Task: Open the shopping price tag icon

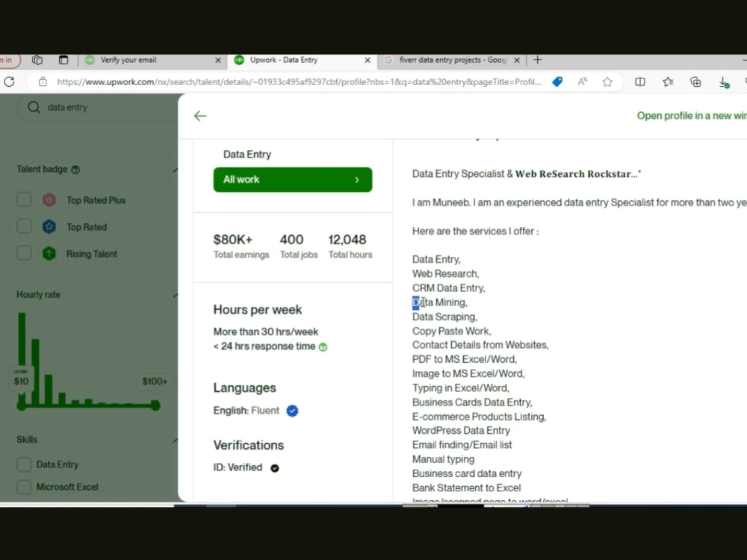Action: pyautogui.click(x=557, y=82)
